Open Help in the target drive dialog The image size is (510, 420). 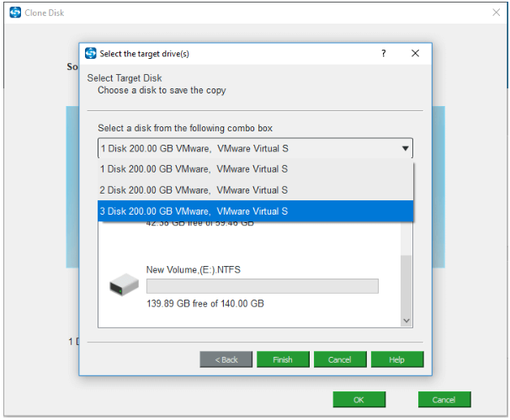(397, 359)
